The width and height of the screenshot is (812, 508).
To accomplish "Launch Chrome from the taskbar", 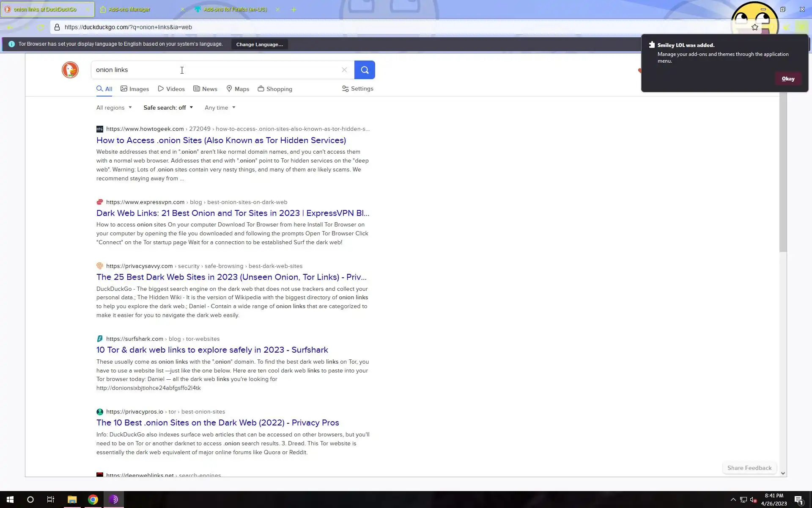I will pos(93,500).
